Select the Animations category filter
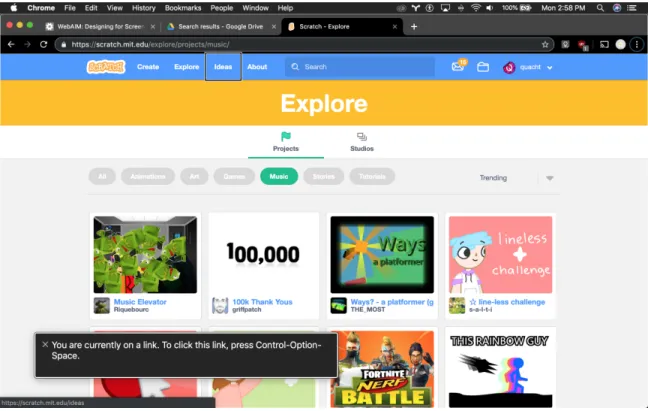Viewport: 648px width, 411px height. point(148,176)
